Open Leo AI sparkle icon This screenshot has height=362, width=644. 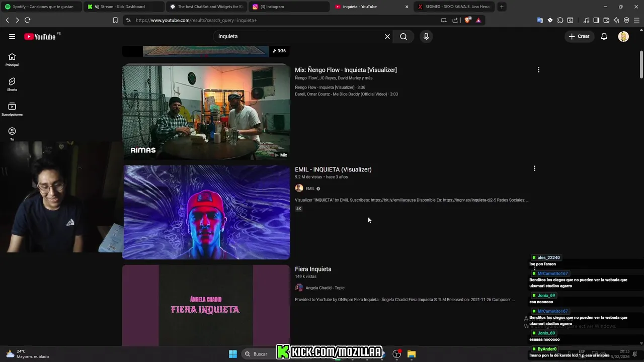coord(616,20)
